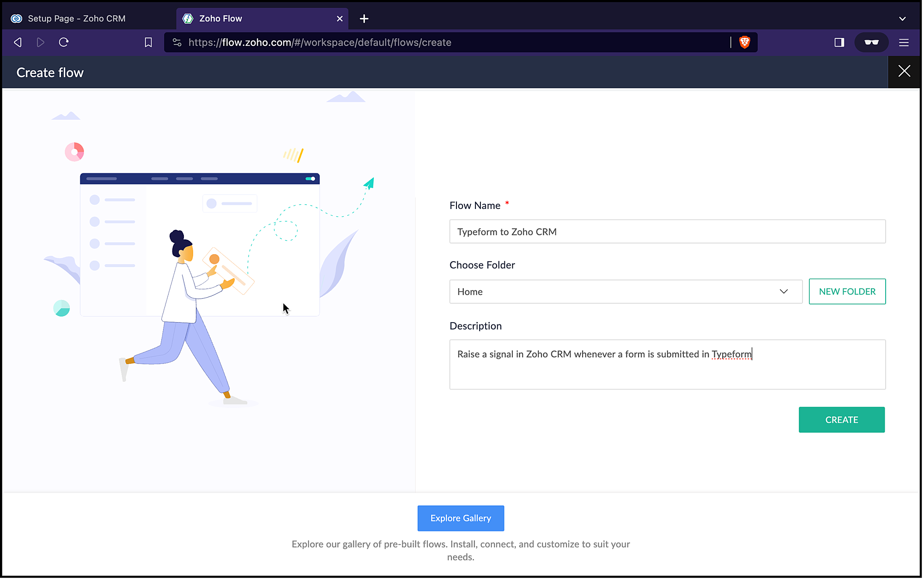
Task: Open the hamburger menu icon
Action: [x=904, y=43]
